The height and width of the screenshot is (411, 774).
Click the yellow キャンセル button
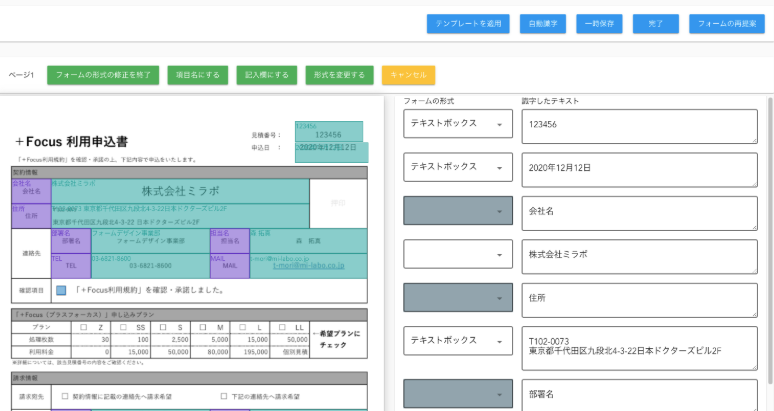pos(408,75)
